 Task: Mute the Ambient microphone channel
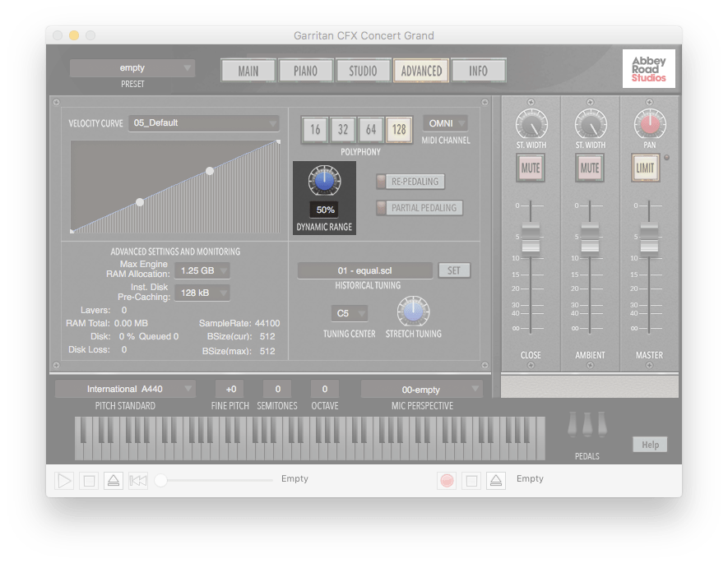[590, 168]
